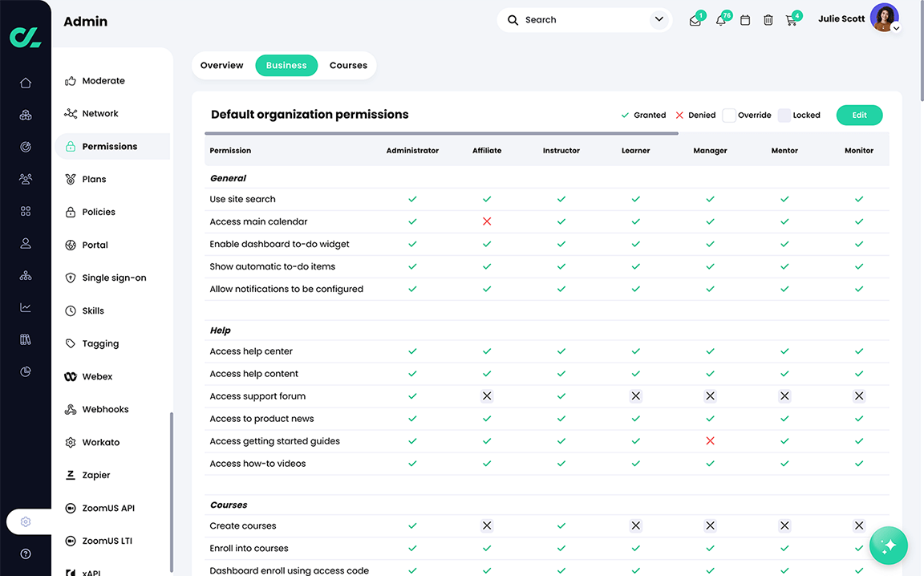
Task: View the shopping cart with 4 items
Action: pos(792,19)
